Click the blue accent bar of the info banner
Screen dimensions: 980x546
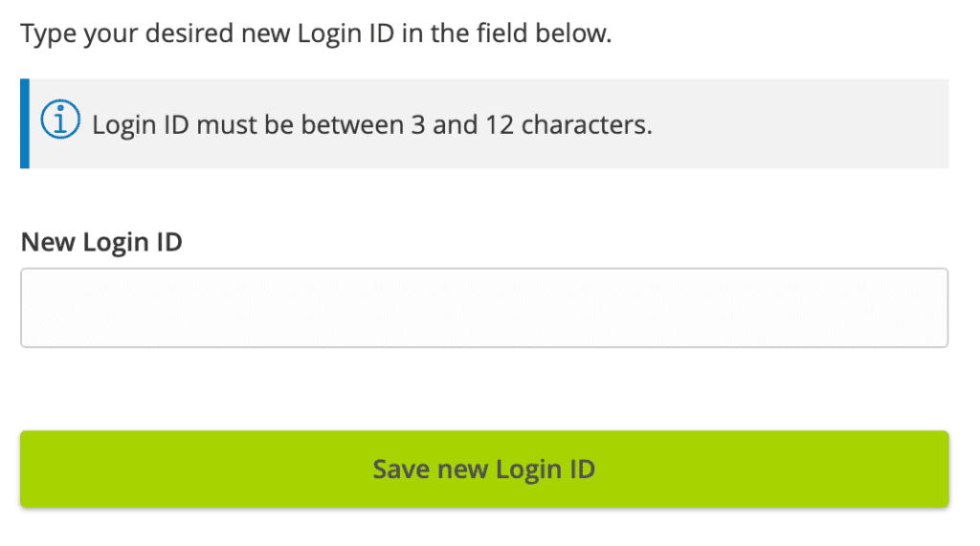(25, 123)
